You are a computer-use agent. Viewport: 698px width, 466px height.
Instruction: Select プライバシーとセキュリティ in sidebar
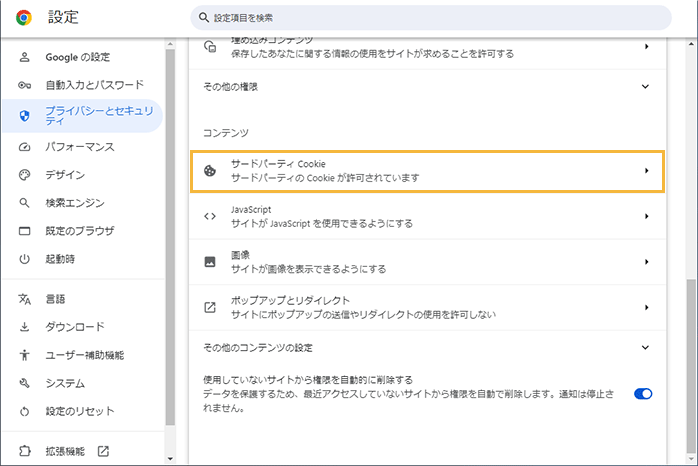tap(82, 116)
